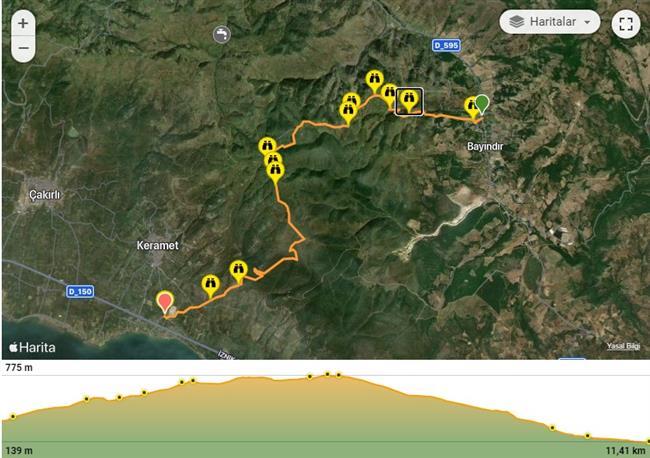The image size is (650, 458).
Task: Click the water fountain waypoint icon
Action: (221, 35)
